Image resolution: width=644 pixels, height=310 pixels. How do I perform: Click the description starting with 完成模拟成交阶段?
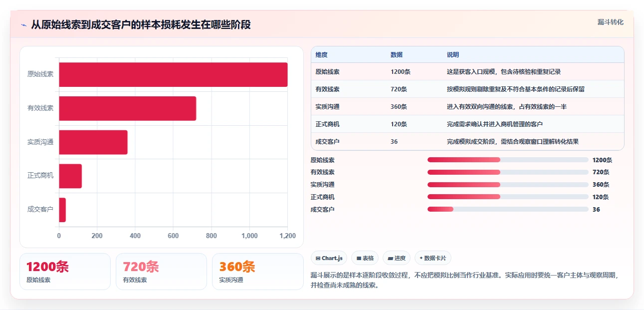pos(513,142)
